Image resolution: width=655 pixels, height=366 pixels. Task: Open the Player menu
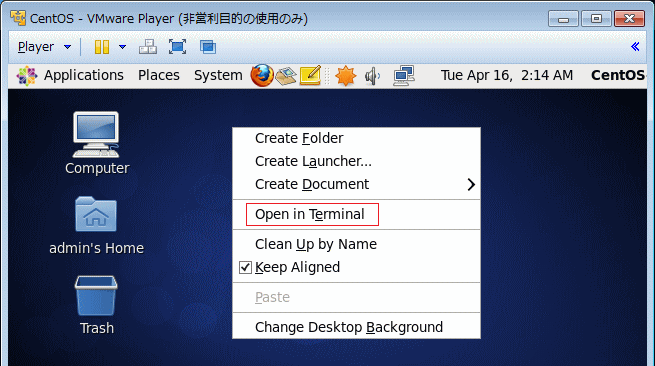(x=44, y=47)
